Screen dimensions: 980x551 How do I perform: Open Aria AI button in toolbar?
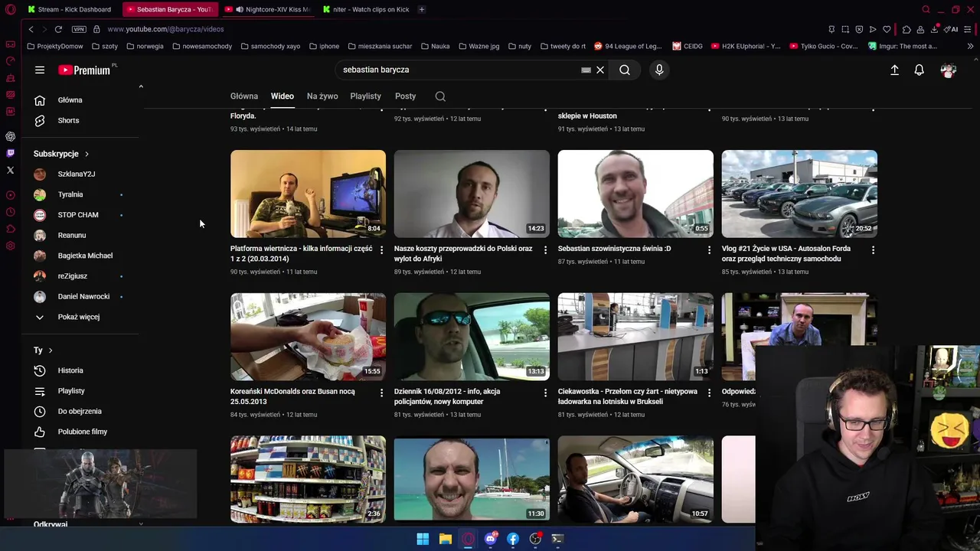click(x=951, y=29)
